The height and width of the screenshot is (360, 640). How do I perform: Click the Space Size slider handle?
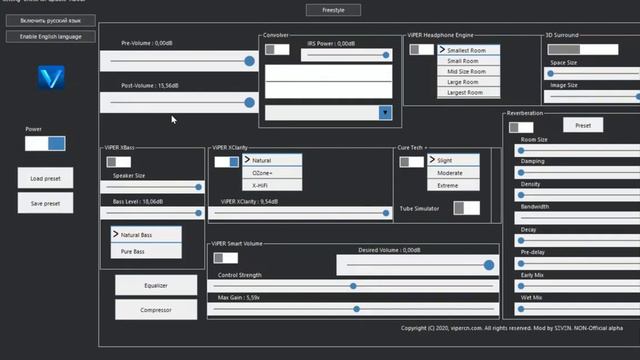pos(551,73)
